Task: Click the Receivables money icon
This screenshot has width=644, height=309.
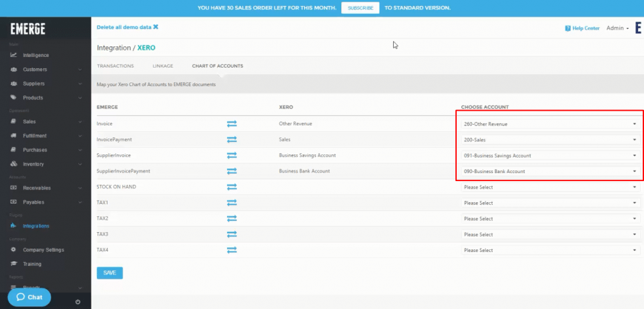Action: [x=13, y=188]
